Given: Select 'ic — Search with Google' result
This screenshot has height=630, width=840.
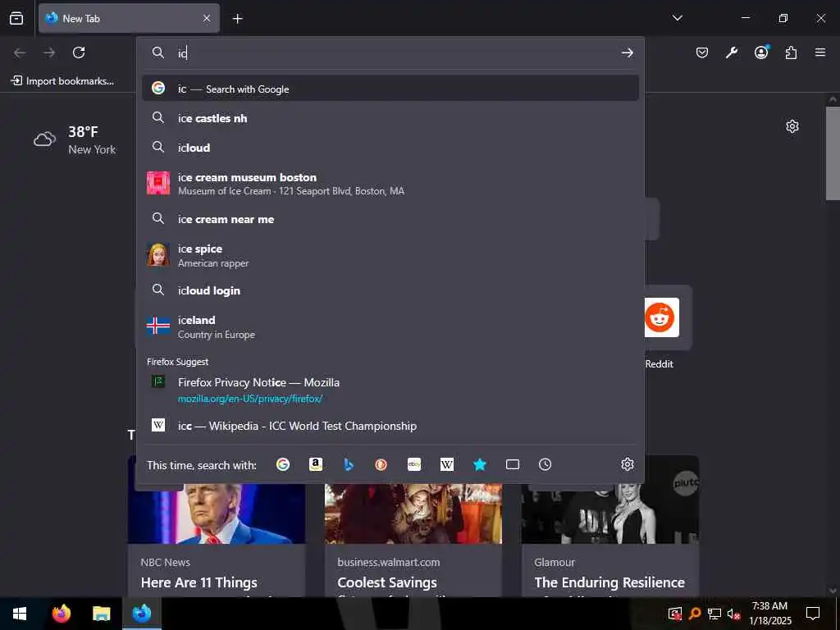Looking at the screenshot, I should tap(390, 89).
